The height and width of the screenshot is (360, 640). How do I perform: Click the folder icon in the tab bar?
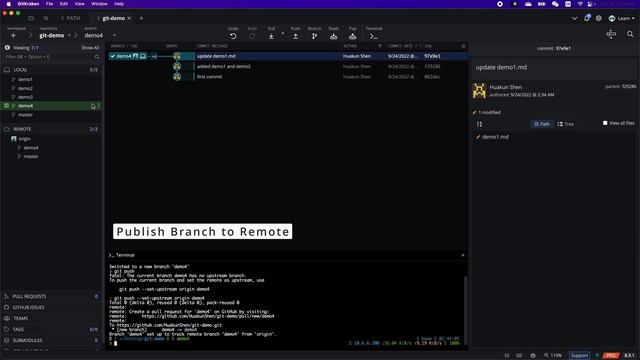[31, 18]
